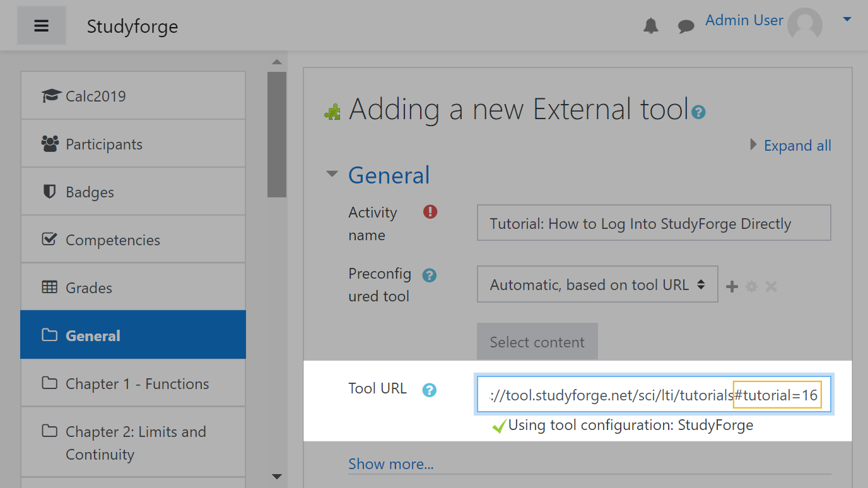Open the Preconfigured tool dropdown
Screen dimensions: 868x488
click(x=597, y=284)
